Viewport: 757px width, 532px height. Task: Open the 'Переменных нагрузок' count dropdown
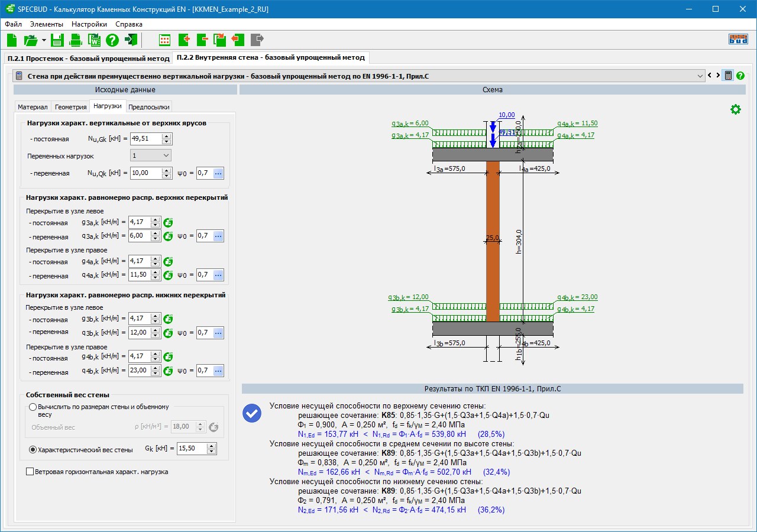point(150,155)
